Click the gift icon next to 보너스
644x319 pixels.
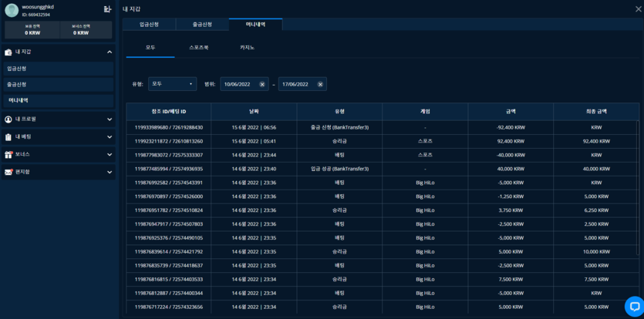[8, 154]
